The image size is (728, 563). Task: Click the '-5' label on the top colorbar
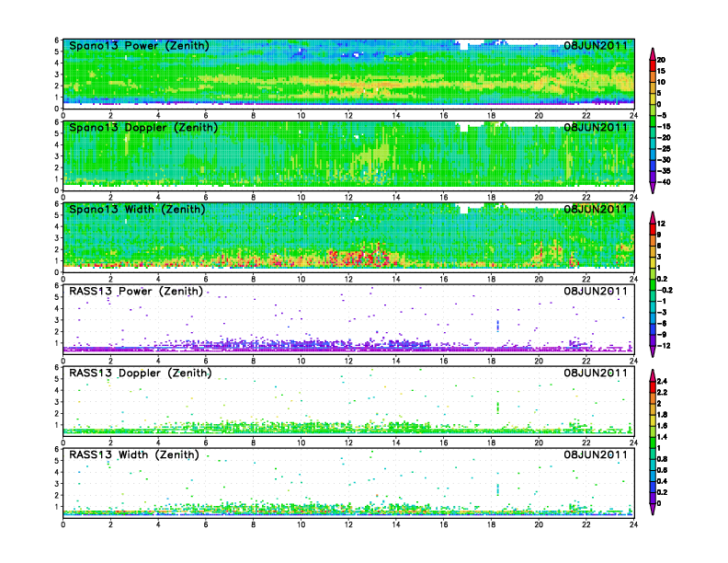pyautogui.click(x=662, y=116)
